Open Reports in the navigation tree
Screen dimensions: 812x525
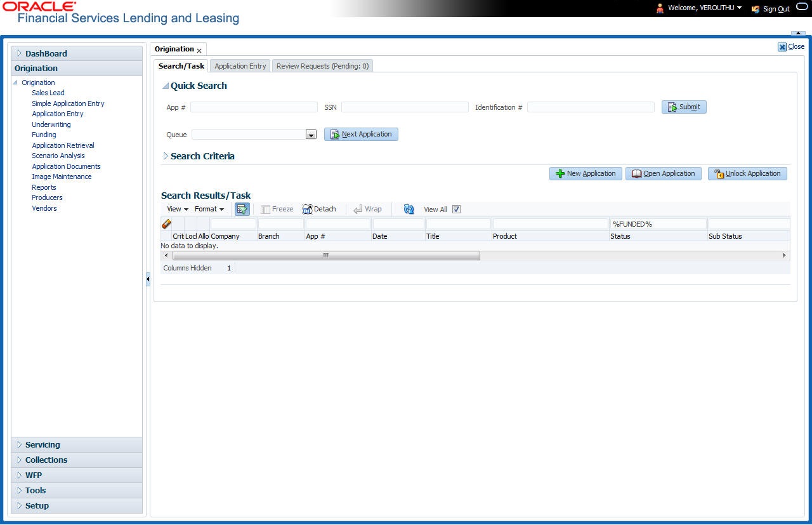(x=44, y=187)
